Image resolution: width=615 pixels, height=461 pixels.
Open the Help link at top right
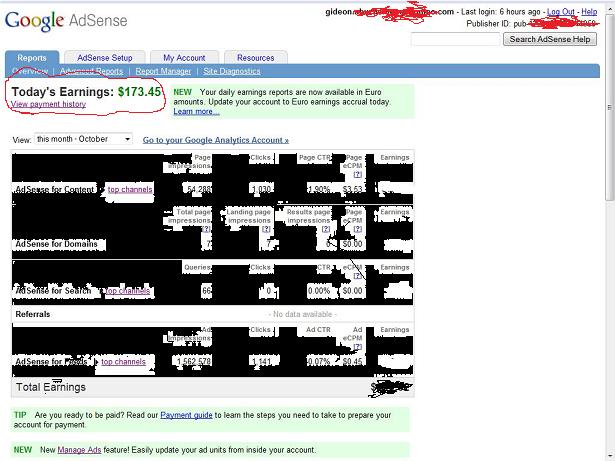point(589,12)
